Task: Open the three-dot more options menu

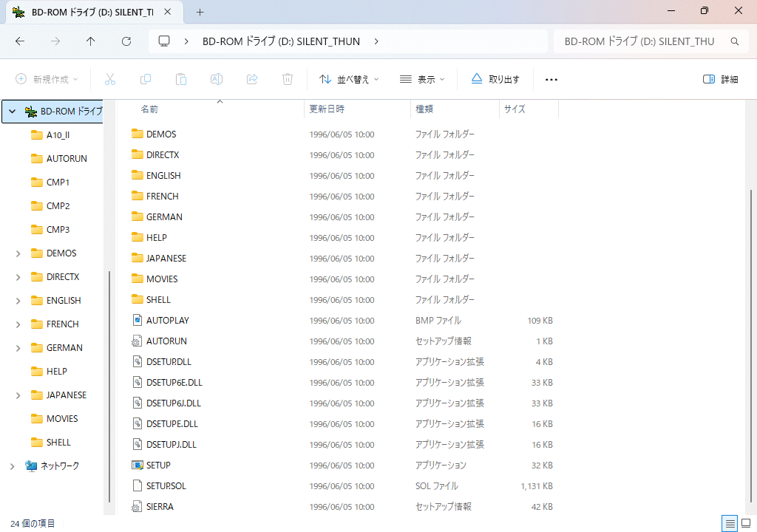Action: [x=551, y=80]
